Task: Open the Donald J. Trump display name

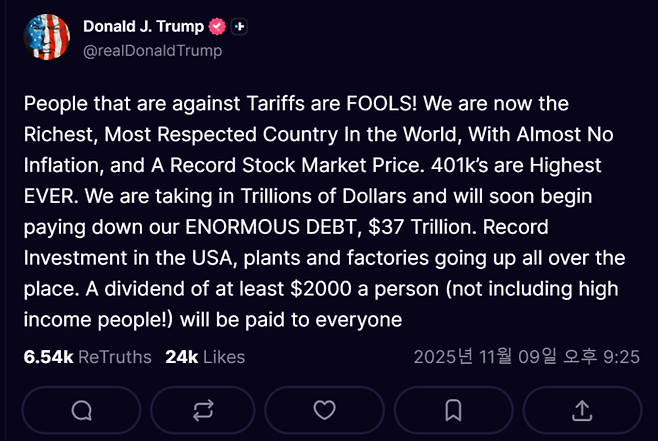Action: point(143,27)
